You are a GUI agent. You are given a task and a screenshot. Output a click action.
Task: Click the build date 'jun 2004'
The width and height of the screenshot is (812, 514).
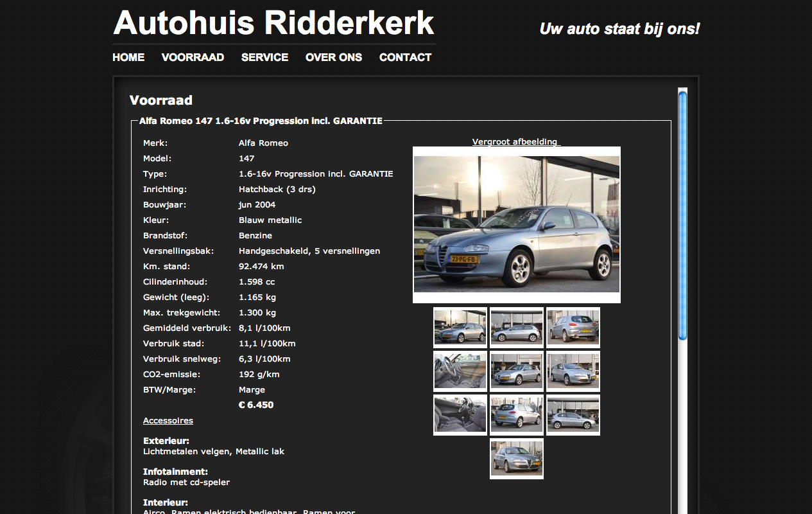(257, 205)
